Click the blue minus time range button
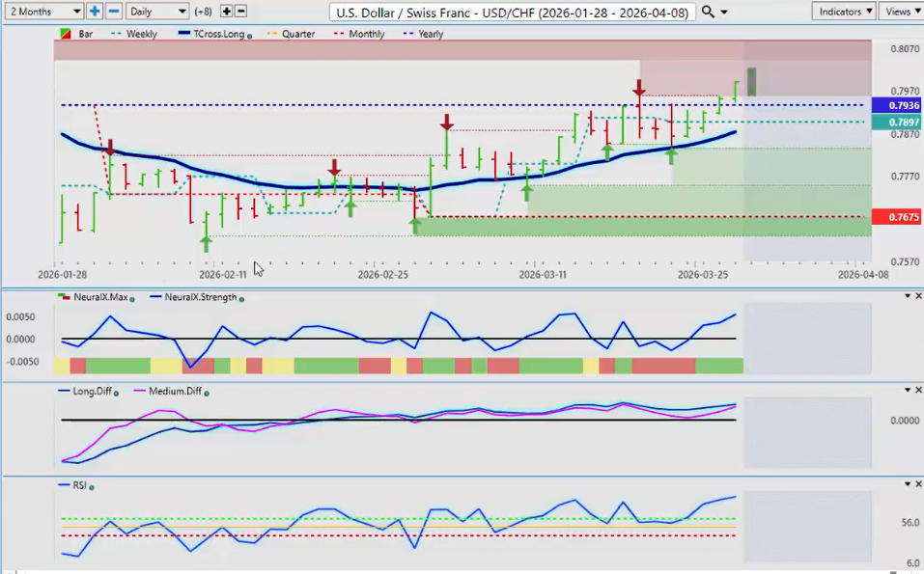The height and width of the screenshot is (574, 924). 113,12
